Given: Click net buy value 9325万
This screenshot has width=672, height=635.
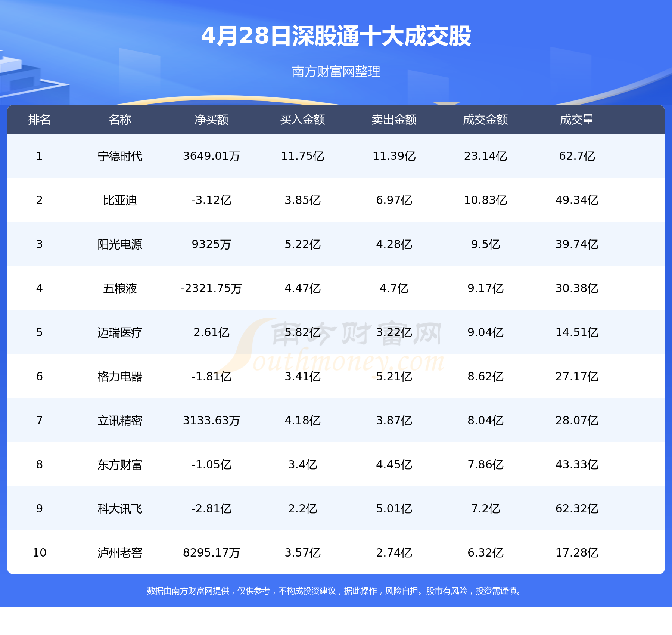Looking at the screenshot, I should [211, 244].
